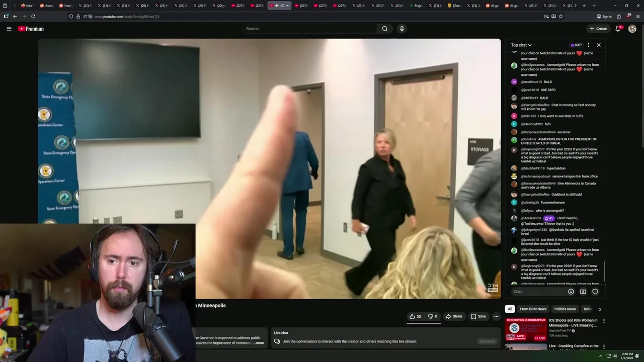Open the ICE Shoots and Kills Woman title
This screenshot has height=362, width=644.
573,323
